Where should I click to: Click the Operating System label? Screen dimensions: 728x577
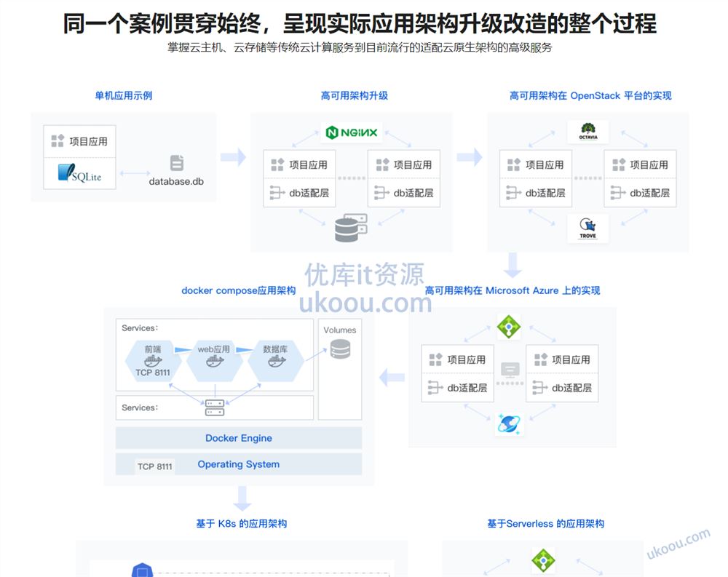239,464
